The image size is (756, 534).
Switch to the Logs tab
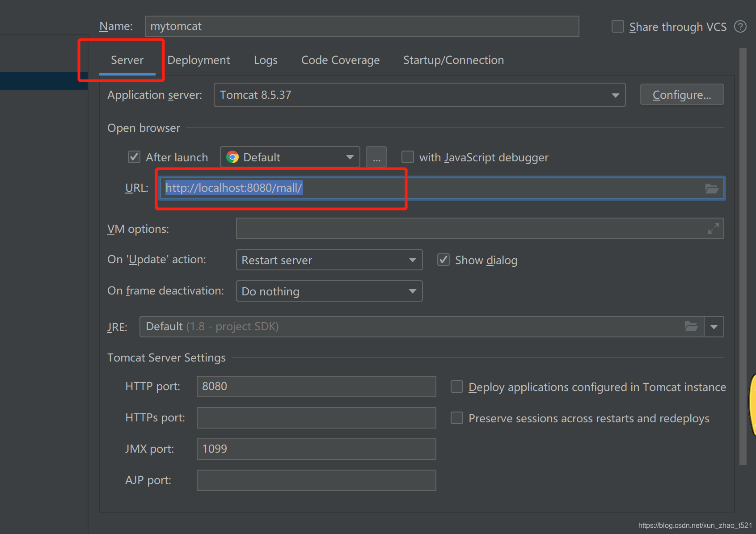coord(266,60)
